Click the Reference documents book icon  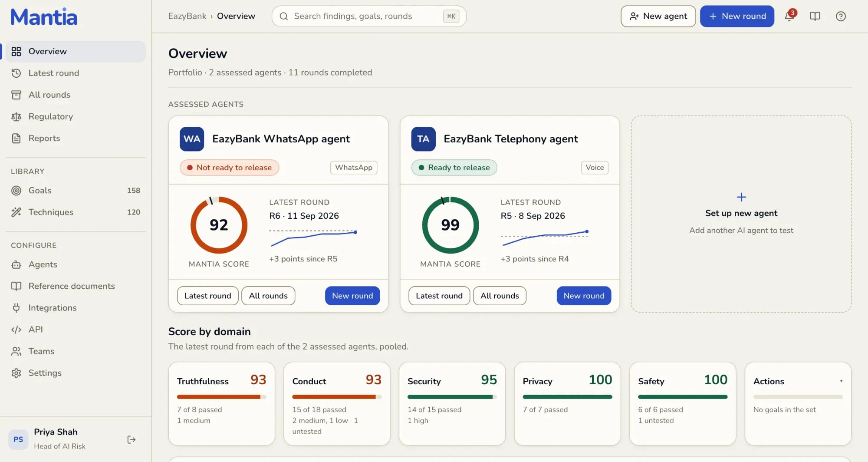point(16,286)
